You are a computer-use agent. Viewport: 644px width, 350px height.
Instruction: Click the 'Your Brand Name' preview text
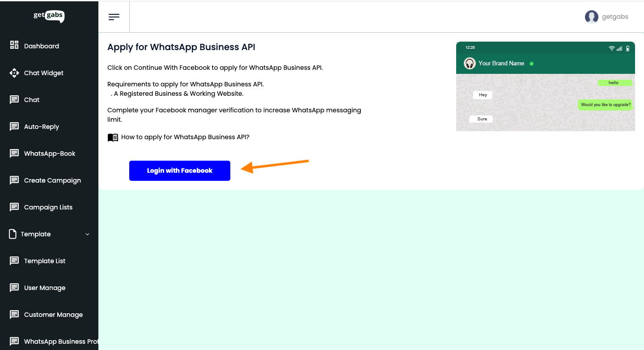click(501, 64)
